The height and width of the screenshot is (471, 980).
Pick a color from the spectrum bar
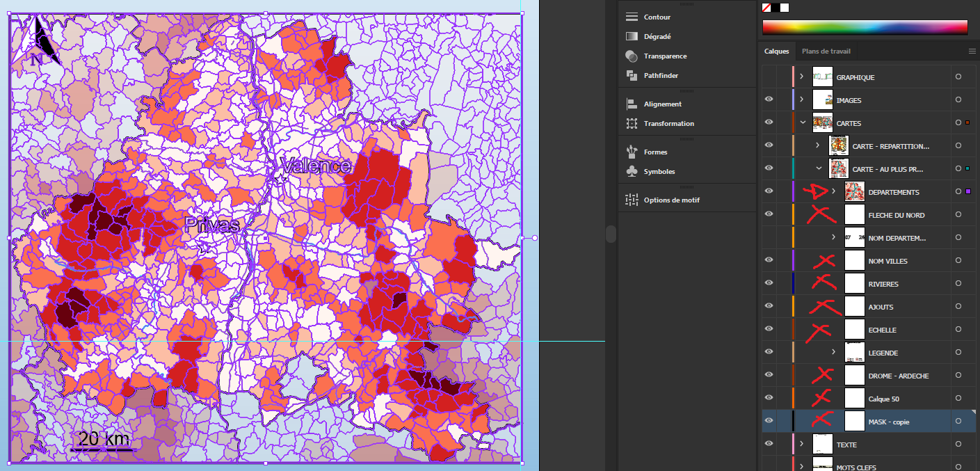point(865,27)
